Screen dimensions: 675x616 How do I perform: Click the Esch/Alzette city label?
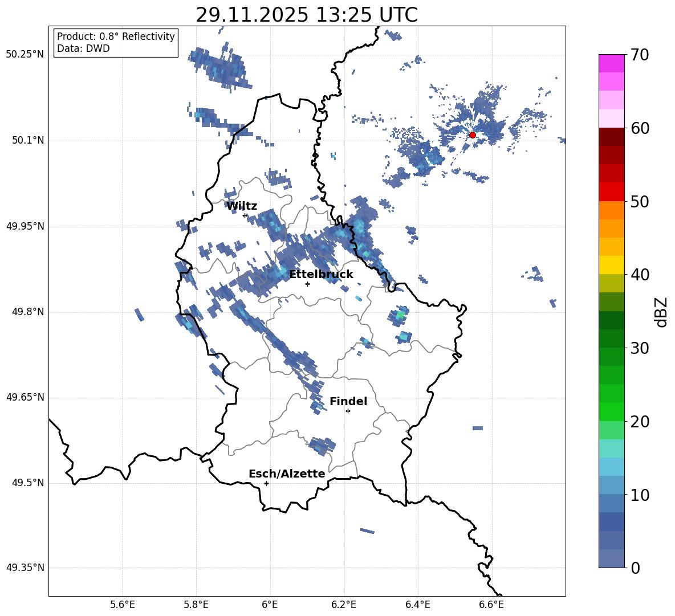pyautogui.click(x=287, y=474)
